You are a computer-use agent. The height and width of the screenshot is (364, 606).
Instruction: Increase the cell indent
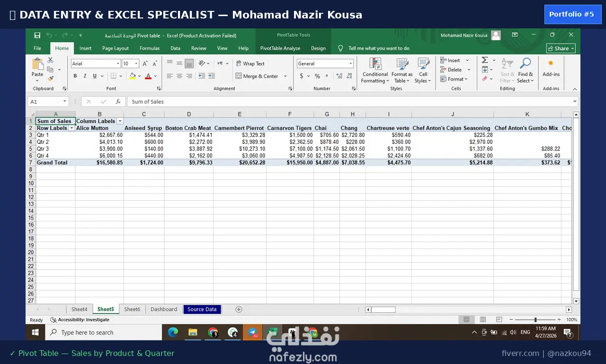[x=211, y=76]
